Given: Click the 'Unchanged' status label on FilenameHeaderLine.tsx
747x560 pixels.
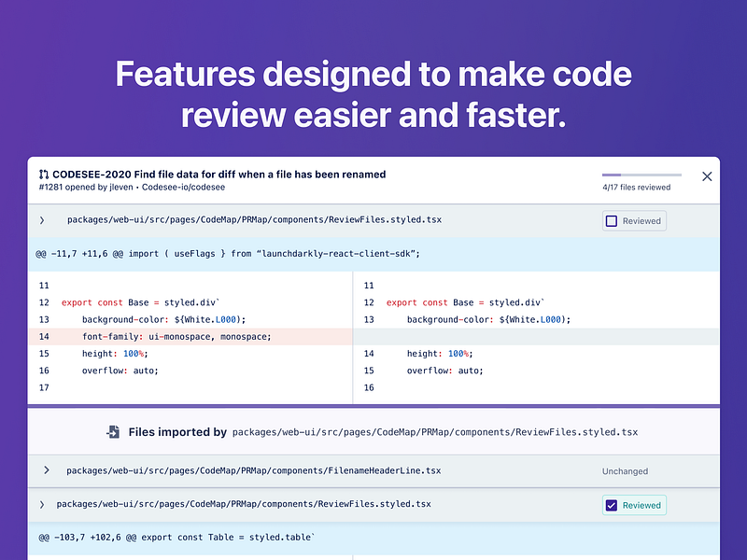Looking at the screenshot, I should coord(625,470).
